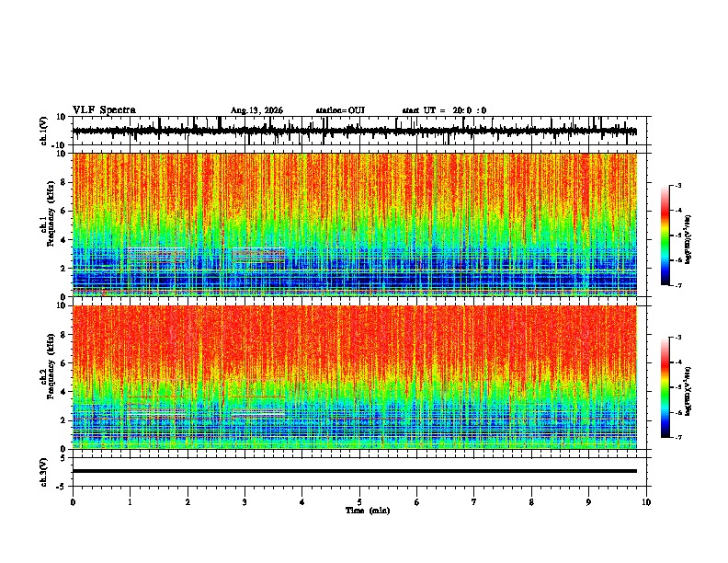Screen dimensions: 728x563
Task: Click the "station=OUI" header label
Action: coord(340,110)
